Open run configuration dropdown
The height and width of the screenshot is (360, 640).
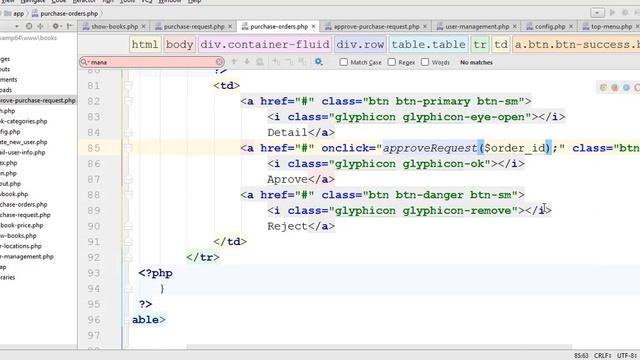coord(597,13)
